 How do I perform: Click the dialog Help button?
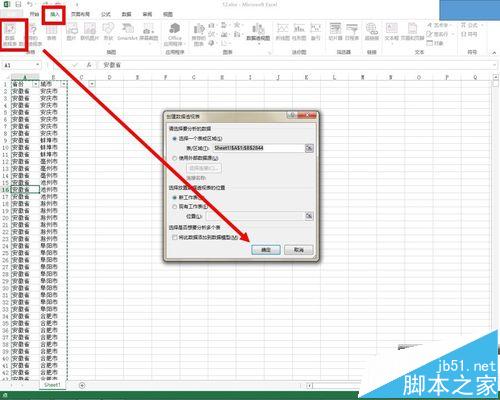(292, 115)
